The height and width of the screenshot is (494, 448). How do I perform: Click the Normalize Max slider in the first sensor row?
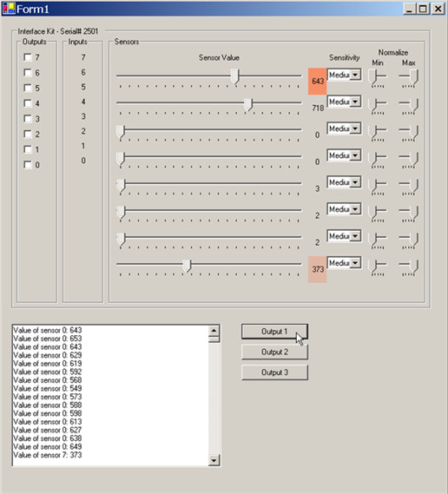409,78
